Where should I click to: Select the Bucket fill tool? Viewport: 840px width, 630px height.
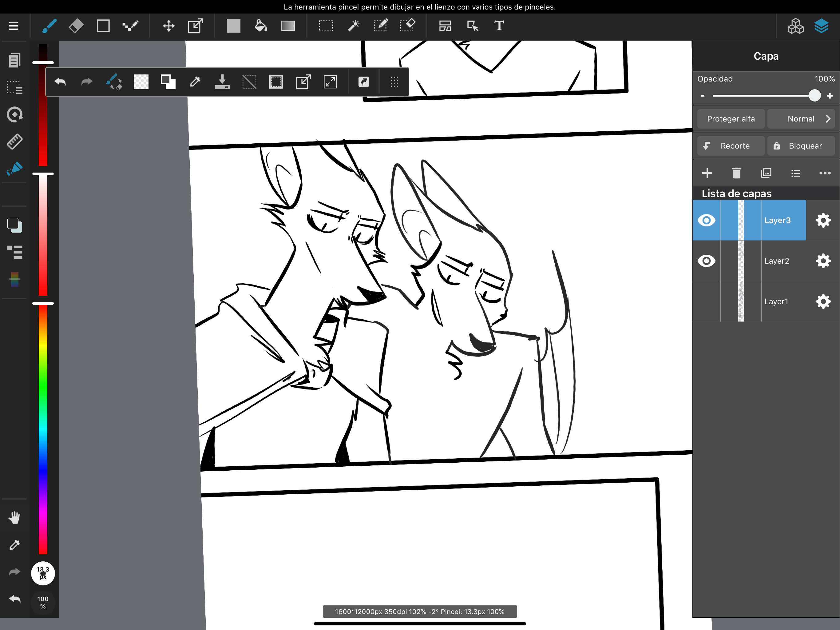pyautogui.click(x=260, y=26)
